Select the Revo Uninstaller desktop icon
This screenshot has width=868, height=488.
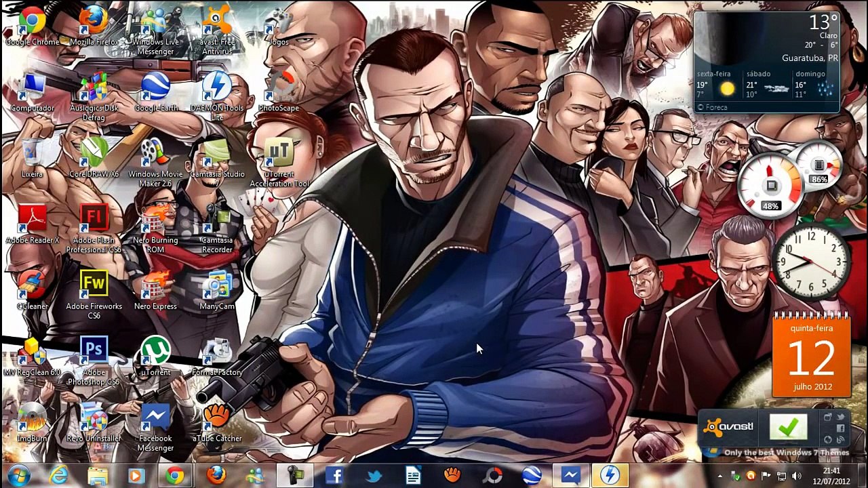94,423
